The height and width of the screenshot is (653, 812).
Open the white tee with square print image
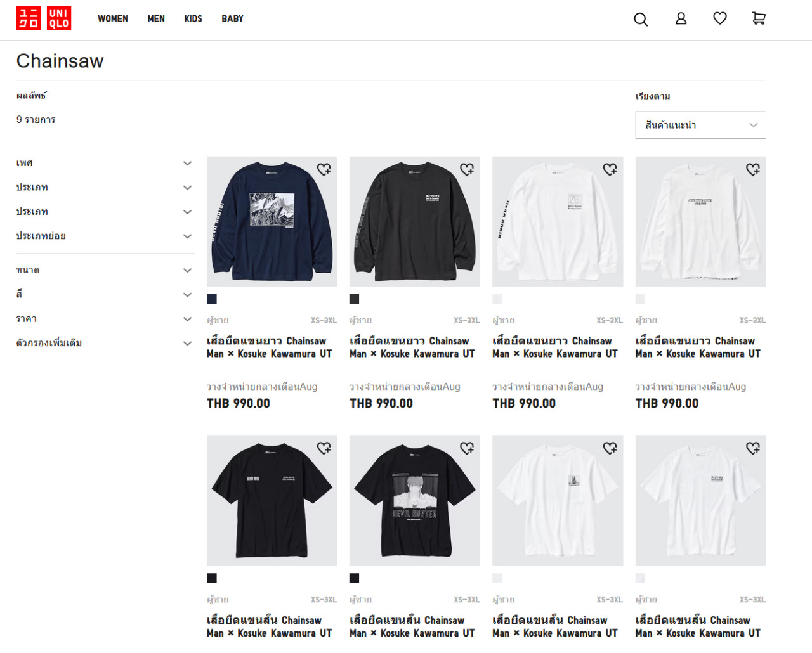tap(558, 500)
